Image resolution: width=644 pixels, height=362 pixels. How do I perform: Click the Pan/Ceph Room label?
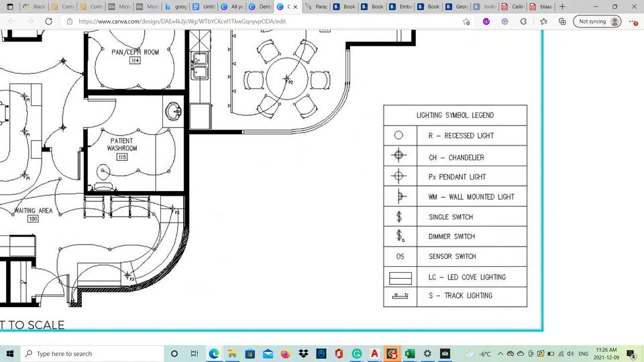135,52
